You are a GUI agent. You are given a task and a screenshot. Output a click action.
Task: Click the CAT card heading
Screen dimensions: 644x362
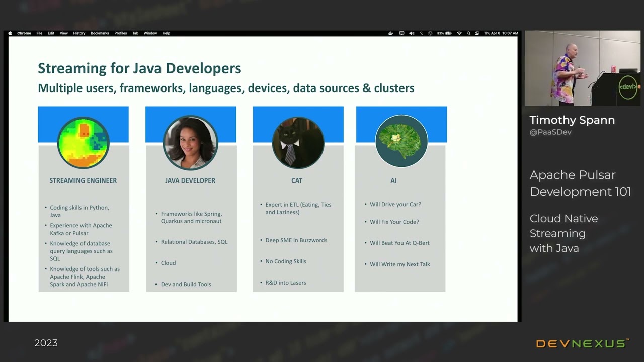[297, 180]
